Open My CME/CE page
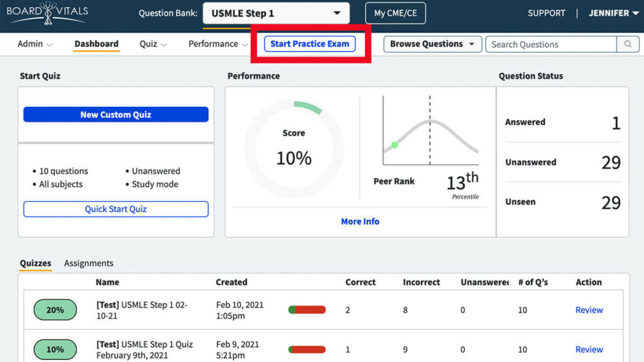Viewport: 644px width, 362px height. click(395, 13)
